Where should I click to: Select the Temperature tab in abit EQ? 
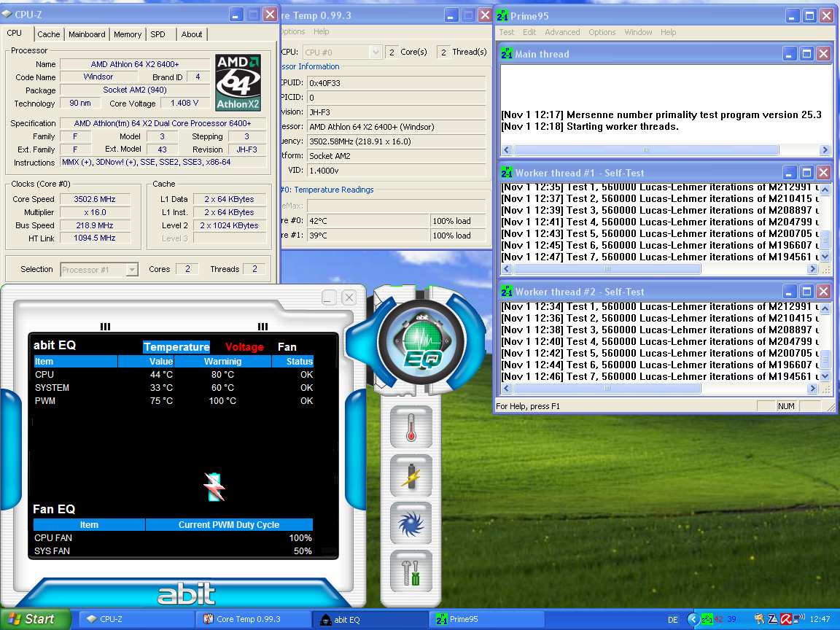point(176,346)
